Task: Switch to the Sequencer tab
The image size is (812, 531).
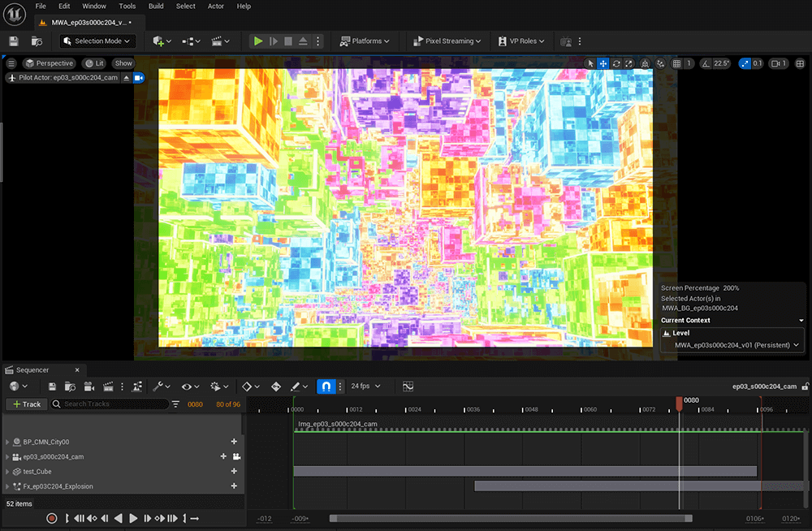Action: (32, 369)
